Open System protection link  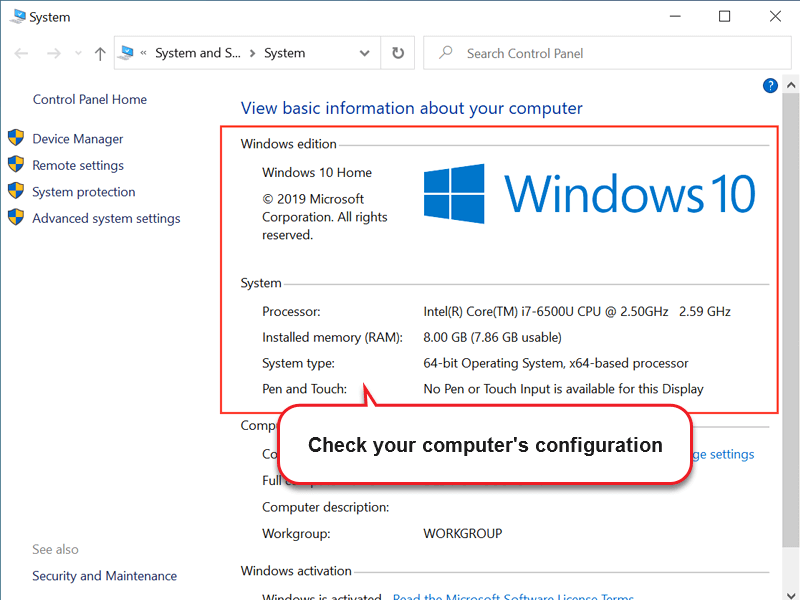point(84,192)
